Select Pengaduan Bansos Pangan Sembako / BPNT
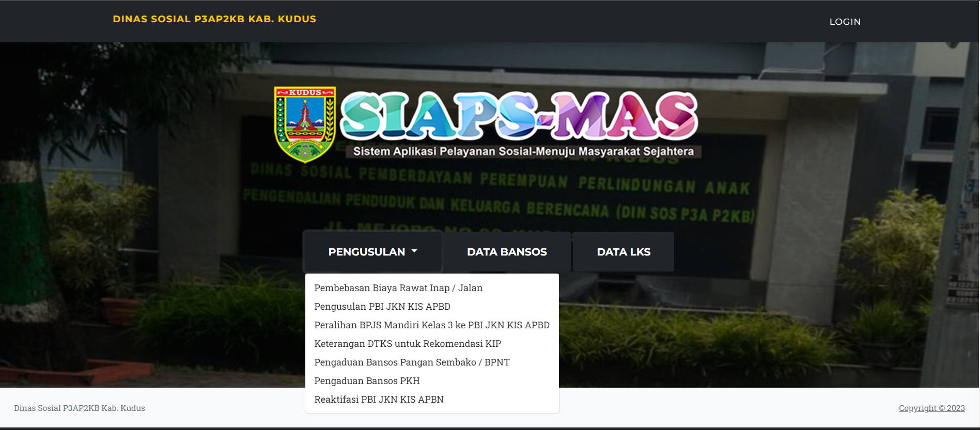The image size is (980, 430). (412, 362)
